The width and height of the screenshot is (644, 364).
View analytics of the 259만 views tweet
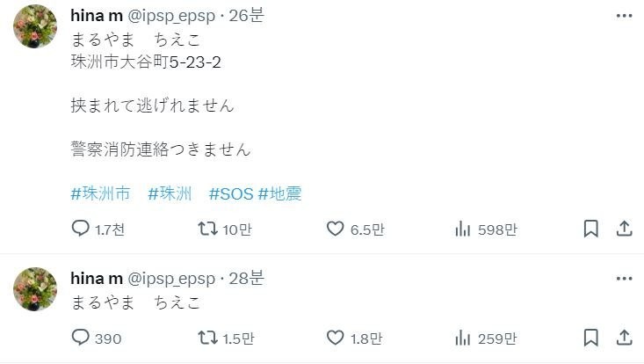462,339
